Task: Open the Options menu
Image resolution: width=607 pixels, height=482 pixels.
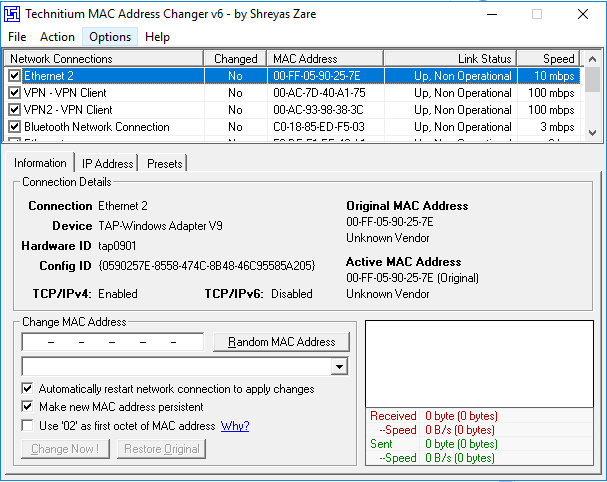Action: 110,37
